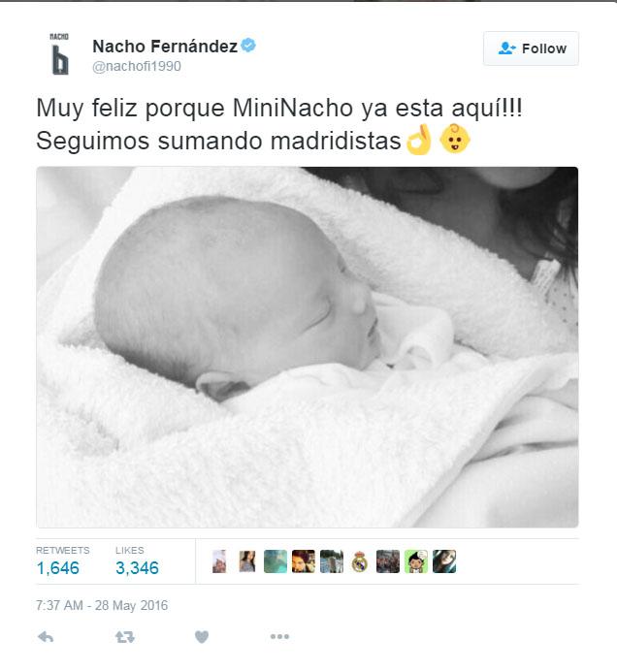
Task: View the 1,646 retweets list
Action: [x=63, y=561]
